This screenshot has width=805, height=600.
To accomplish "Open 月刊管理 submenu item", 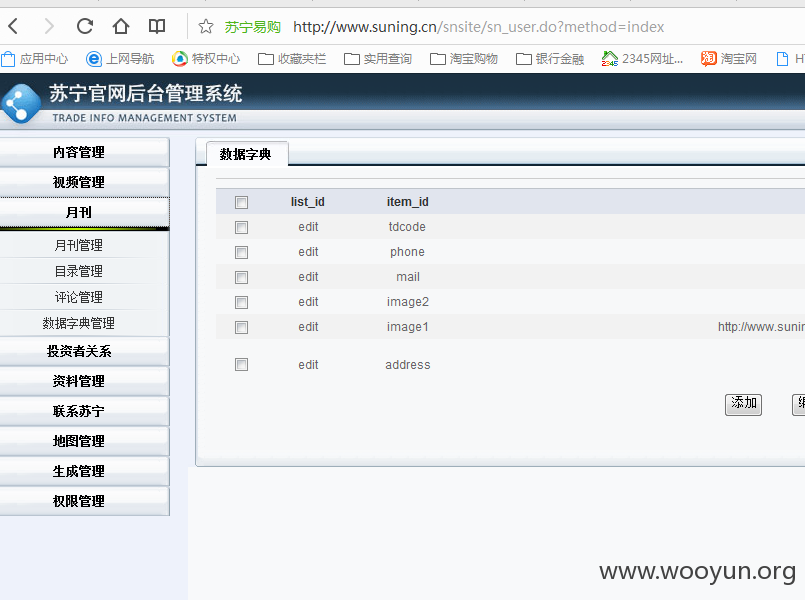I will pyautogui.click(x=79, y=245).
